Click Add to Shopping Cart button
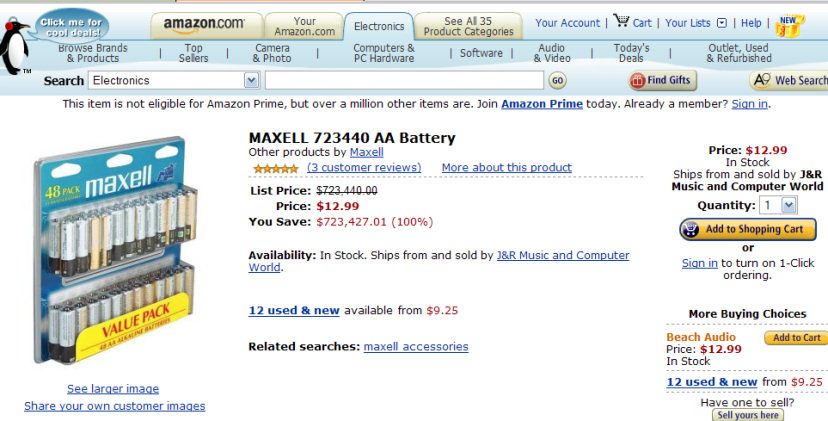This screenshot has height=421, width=828. click(x=748, y=229)
